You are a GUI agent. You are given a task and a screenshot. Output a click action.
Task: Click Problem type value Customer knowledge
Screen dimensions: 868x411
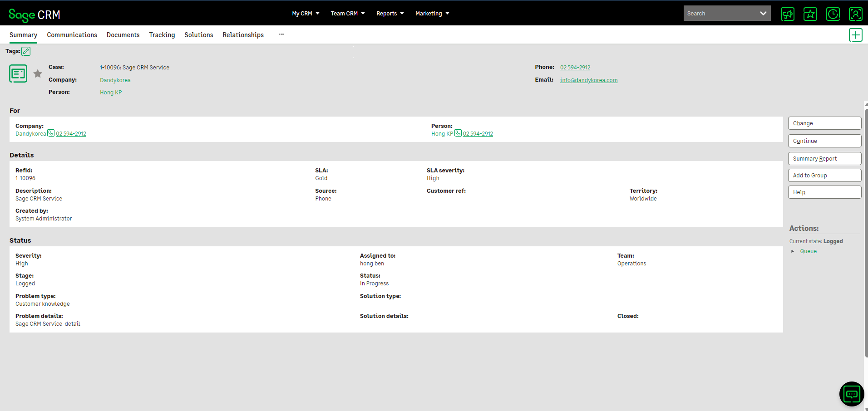(43, 304)
